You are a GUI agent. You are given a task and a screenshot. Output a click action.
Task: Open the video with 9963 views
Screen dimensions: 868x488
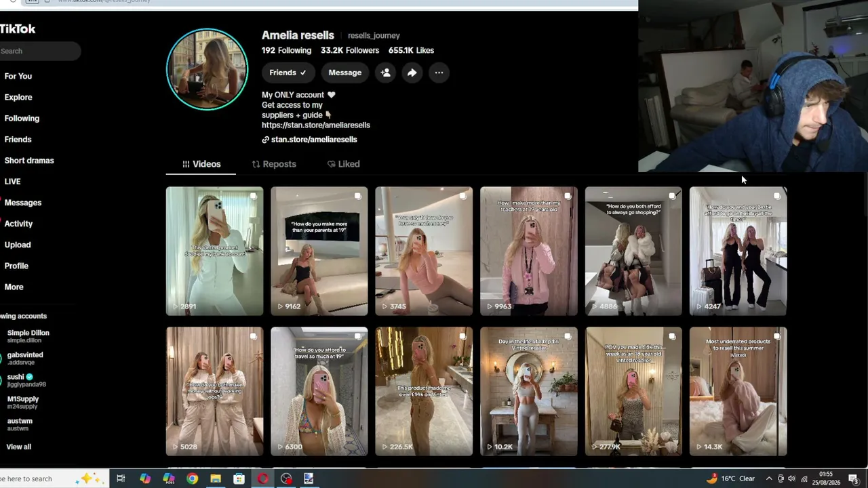click(529, 251)
